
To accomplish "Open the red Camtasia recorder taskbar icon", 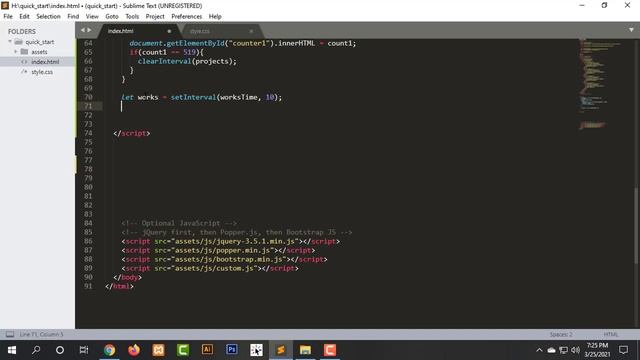I will click(x=329, y=350).
